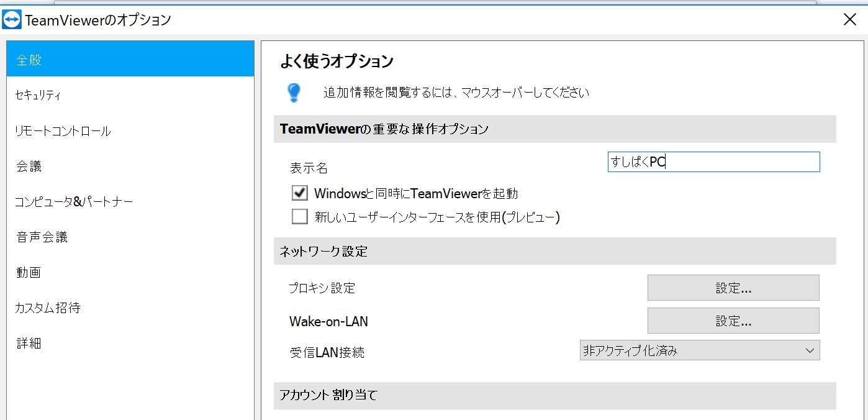Screen dimensions: 868x420
Task: Click the Wake-on-LAN label
Action: (x=328, y=322)
